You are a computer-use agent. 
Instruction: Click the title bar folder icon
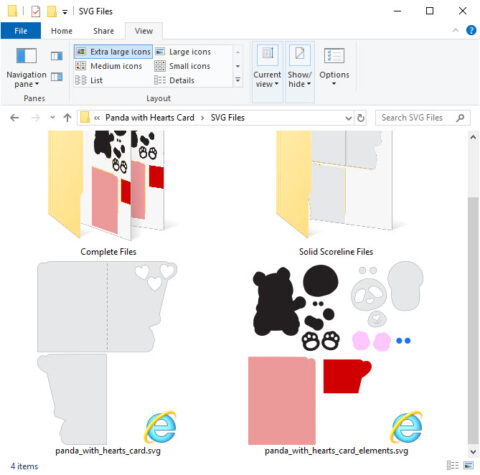(13, 11)
